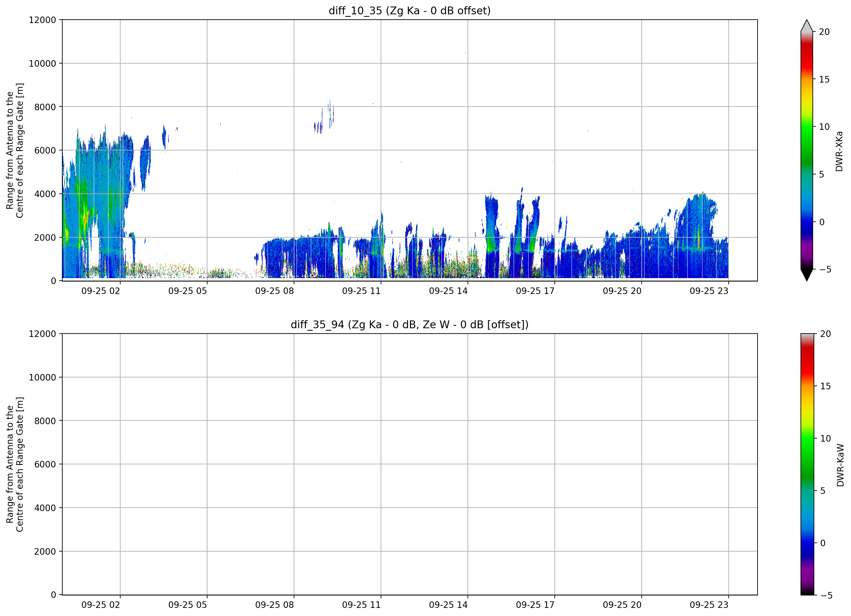851x616 pixels.
Task: Click the 09-25 14 label on top plot
Action: pyautogui.click(x=448, y=291)
